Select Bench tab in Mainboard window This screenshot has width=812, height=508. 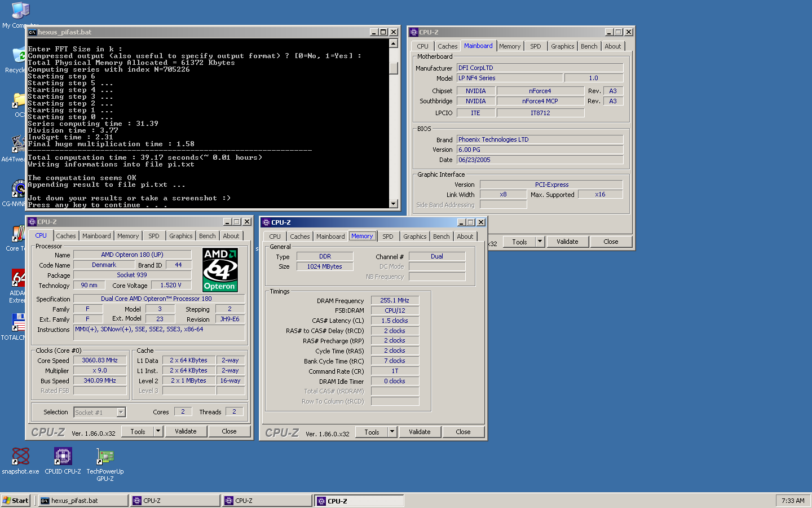(x=589, y=46)
